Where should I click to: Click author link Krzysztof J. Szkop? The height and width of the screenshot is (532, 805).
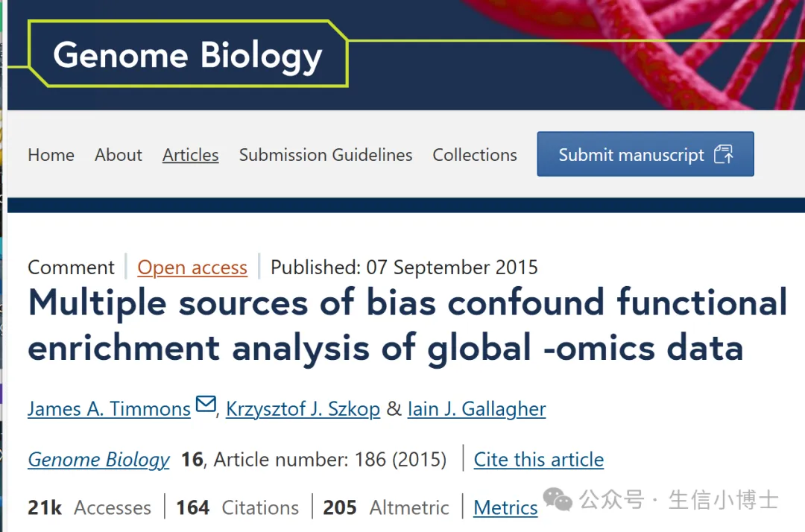pyautogui.click(x=303, y=409)
